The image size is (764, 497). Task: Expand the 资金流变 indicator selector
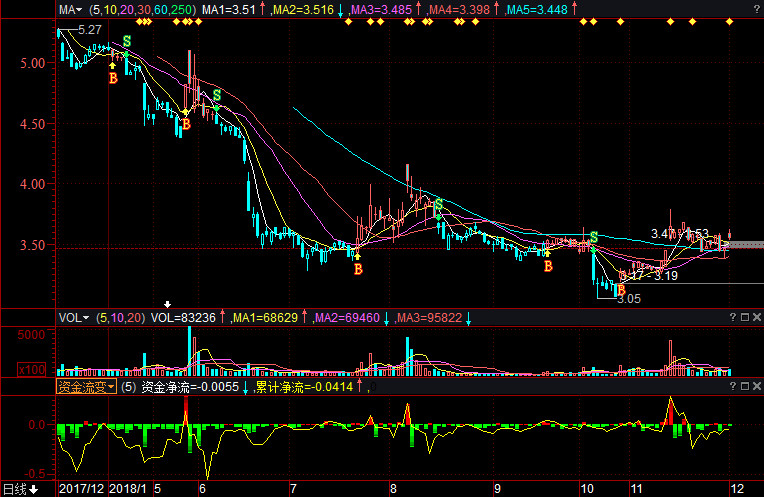pos(86,385)
